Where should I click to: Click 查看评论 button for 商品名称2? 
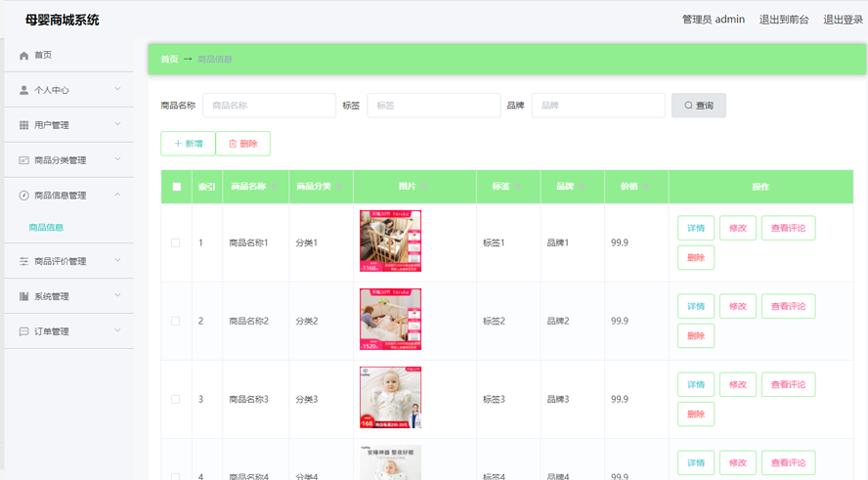[x=788, y=306]
